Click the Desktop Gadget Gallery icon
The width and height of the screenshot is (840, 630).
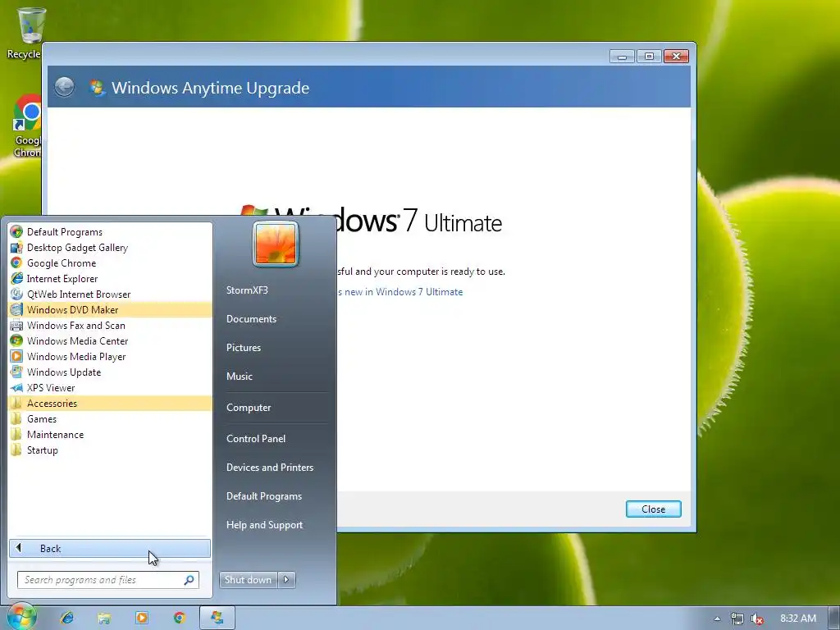click(x=16, y=248)
